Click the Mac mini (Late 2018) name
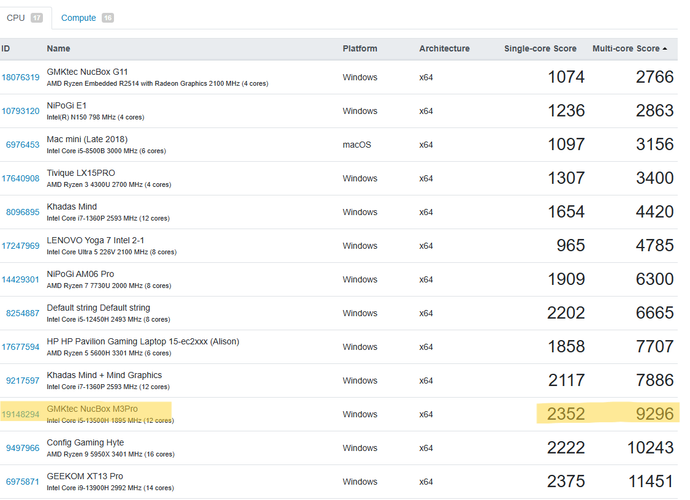Screen dimensions: 690x500 (x=87, y=139)
